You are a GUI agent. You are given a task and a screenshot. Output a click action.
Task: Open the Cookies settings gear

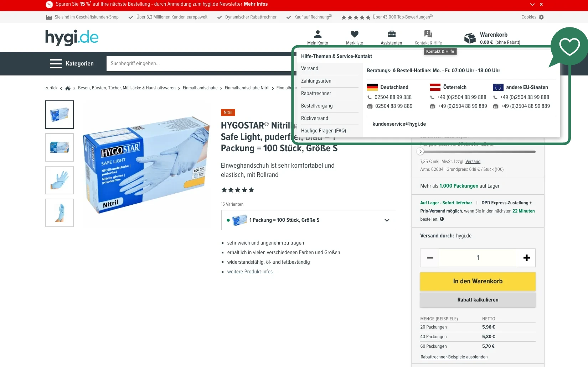pyautogui.click(x=541, y=17)
